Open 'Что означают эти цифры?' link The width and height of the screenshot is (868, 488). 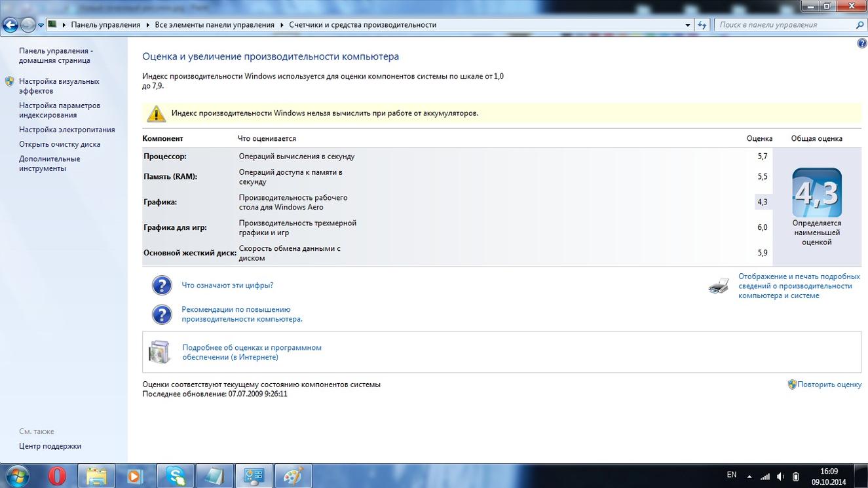point(227,286)
